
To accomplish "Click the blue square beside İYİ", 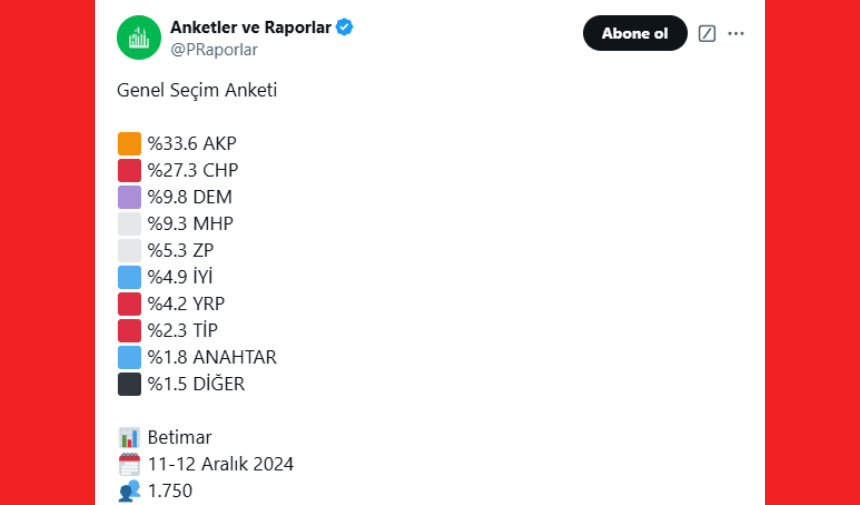I will (129, 277).
